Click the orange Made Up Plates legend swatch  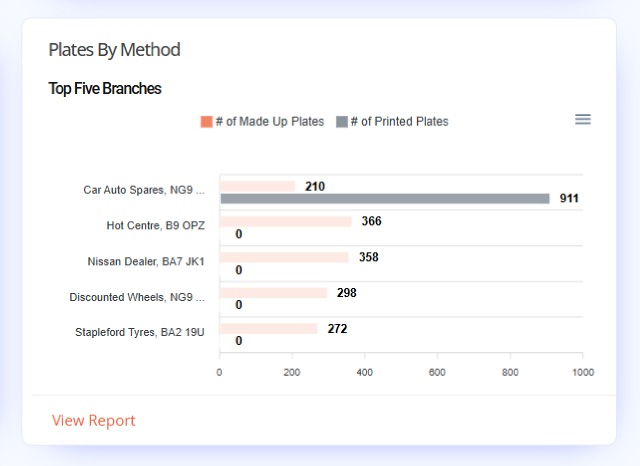[x=207, y=122]
